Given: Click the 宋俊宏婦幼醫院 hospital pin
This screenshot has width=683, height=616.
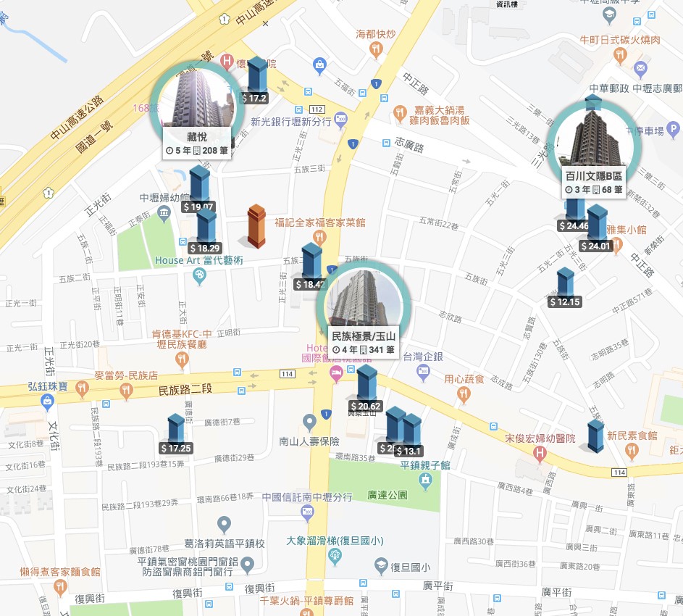Looking at the screenshot, I should coord(540,454).
